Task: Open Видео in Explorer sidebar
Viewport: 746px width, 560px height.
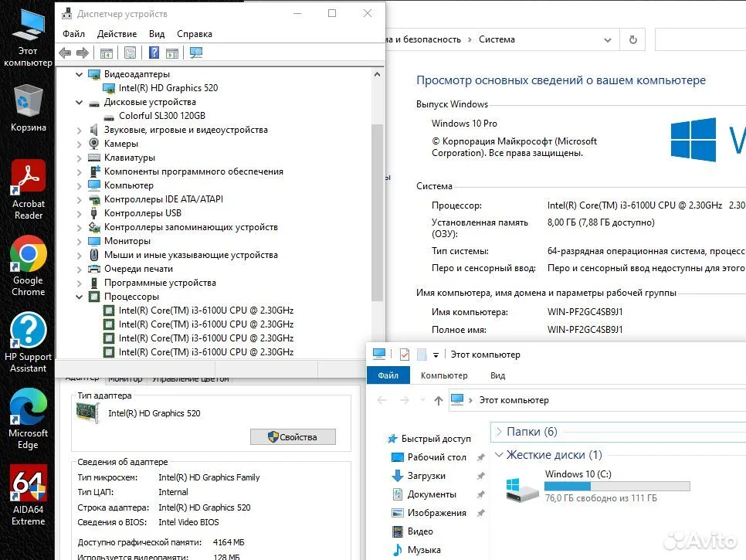Action: pyautogui.click(x=419, y=531)
